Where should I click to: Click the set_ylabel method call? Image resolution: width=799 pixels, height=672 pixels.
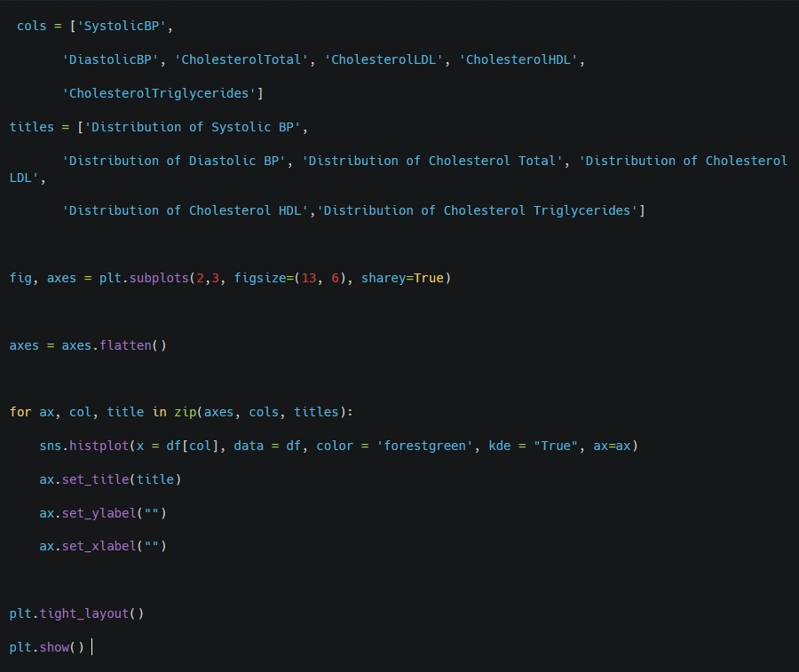[99, 513]
